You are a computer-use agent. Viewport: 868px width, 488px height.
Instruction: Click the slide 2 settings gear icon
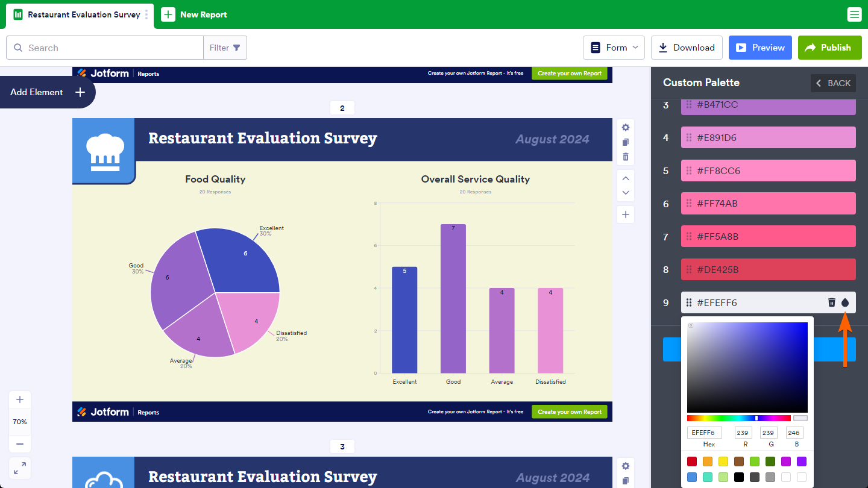[626, 127]
